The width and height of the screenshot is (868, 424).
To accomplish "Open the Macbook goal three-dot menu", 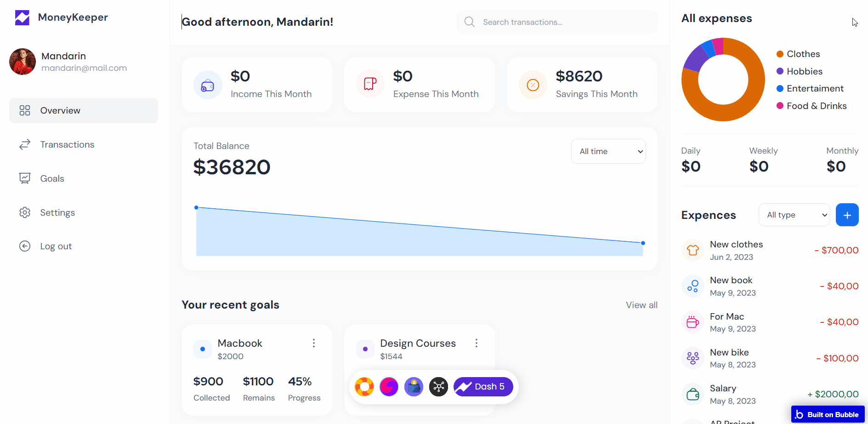I will [314, 343].
